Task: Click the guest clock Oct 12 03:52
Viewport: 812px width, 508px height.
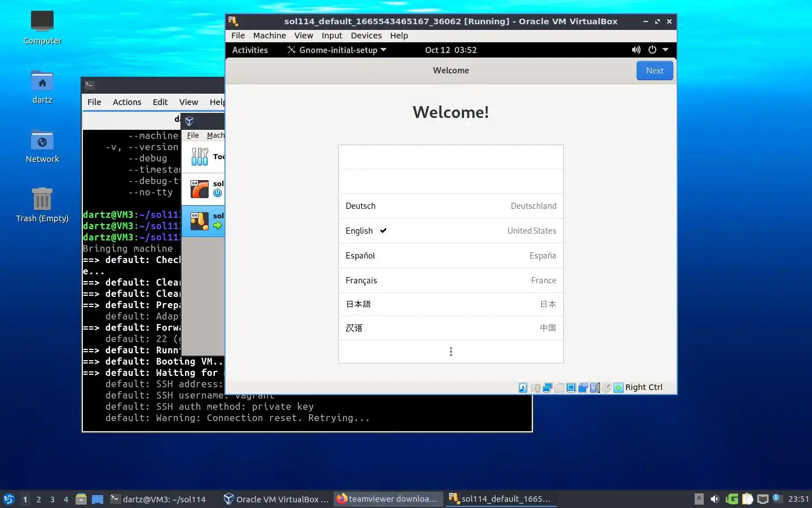Action: pyautogui.click(x=451, y=50)
